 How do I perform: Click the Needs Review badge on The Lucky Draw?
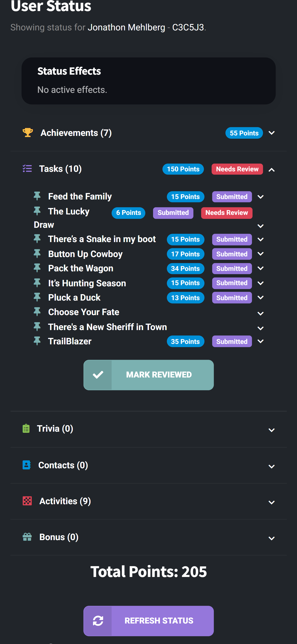coord(227,213)
